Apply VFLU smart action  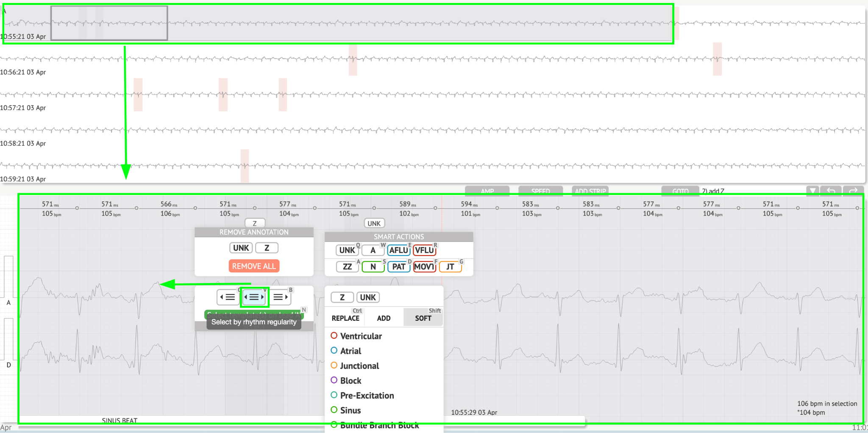tap(424, 250)
